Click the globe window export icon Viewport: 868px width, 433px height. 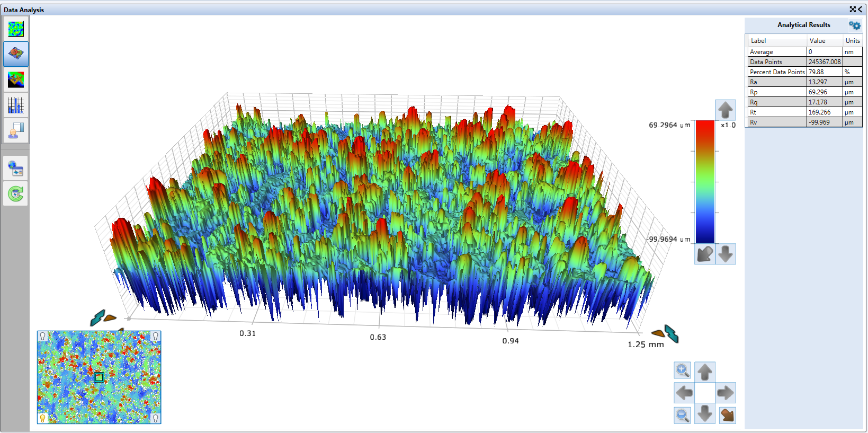[16, 169]
